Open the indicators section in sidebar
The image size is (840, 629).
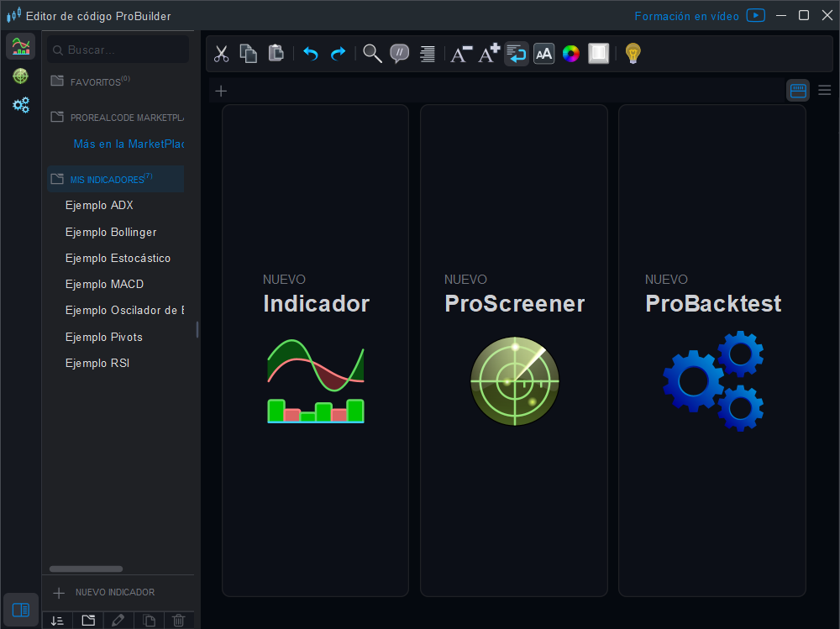pyautogui.click(x=21, y=46)
